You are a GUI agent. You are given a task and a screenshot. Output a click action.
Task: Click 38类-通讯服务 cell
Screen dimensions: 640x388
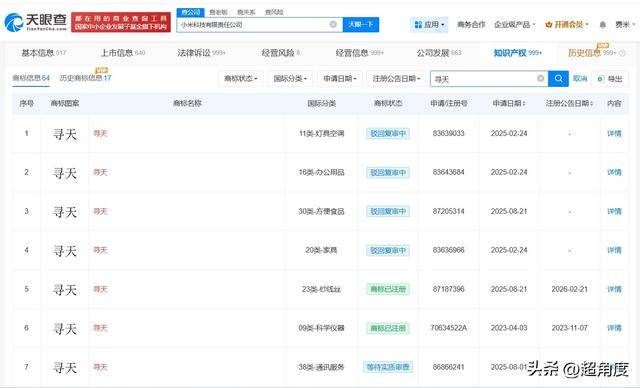coord(321,367)
